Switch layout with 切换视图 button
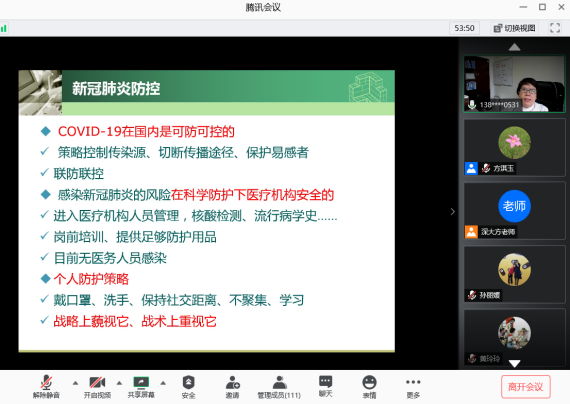The image size is (570, 404). [514, 28]
